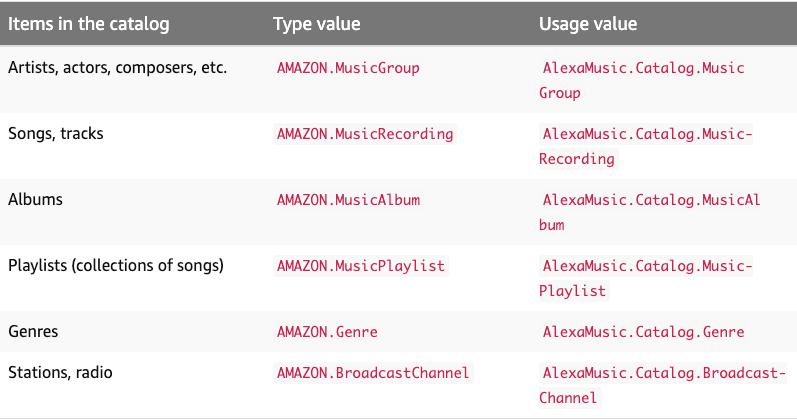This screenshot has height=419, width=797.
Task: Click the 'Playlists (collections of songs)' cell
Action: [116, 265]
